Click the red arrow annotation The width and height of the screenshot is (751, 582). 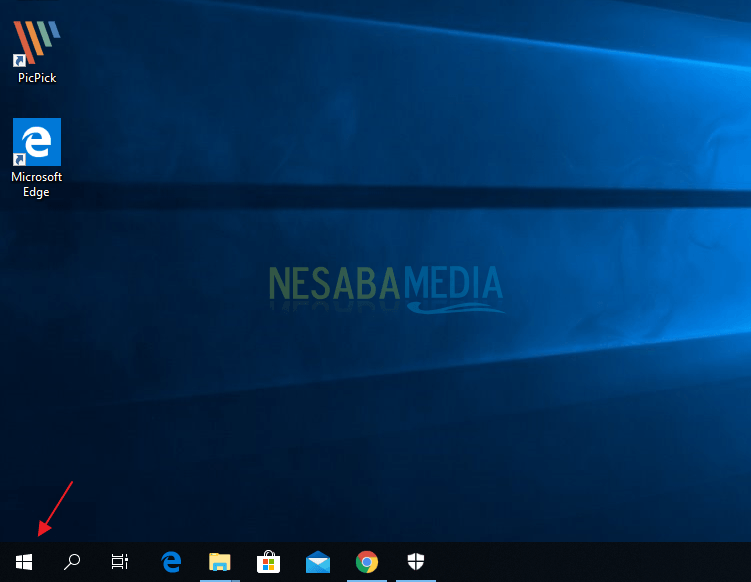coord(55,509)
